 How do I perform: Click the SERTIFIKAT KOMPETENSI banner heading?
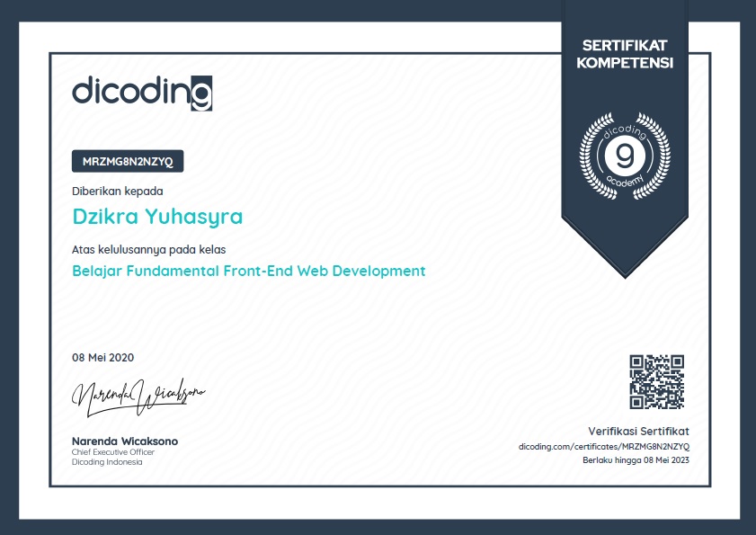click(625, 54)
